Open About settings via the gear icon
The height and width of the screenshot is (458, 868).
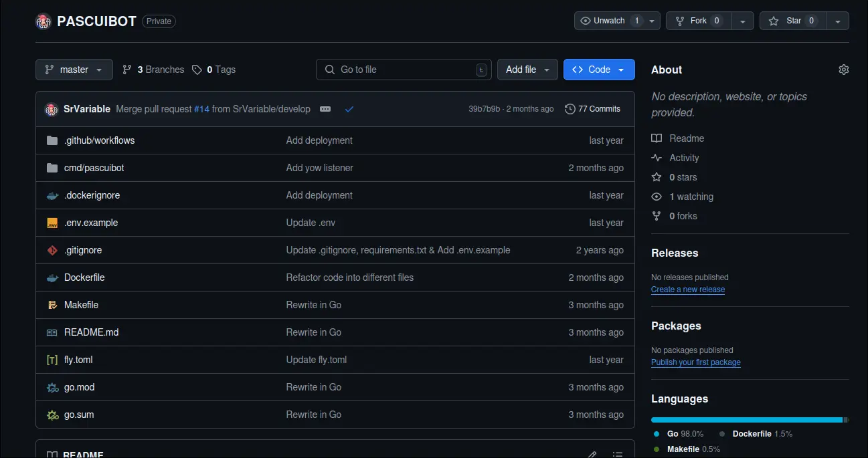(x=843, y=69)
